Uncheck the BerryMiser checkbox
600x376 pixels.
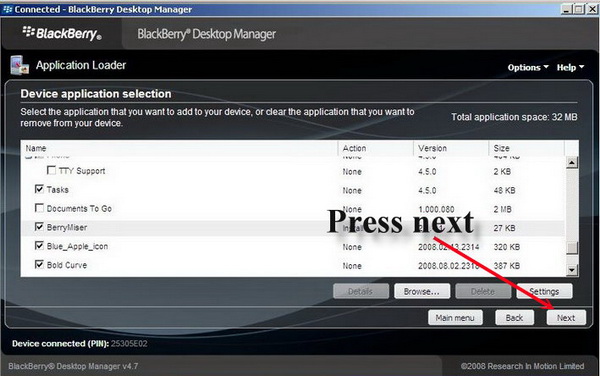click(39, 227)
